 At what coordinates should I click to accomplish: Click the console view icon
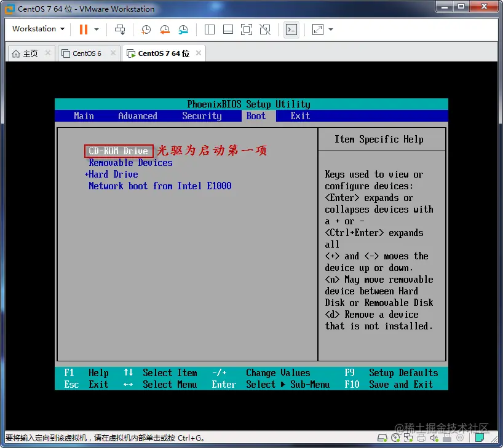coord(291,30)
